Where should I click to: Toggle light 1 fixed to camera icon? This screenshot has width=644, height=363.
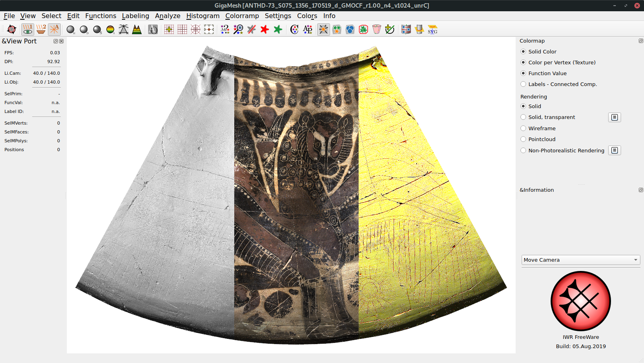coord(28,29)
